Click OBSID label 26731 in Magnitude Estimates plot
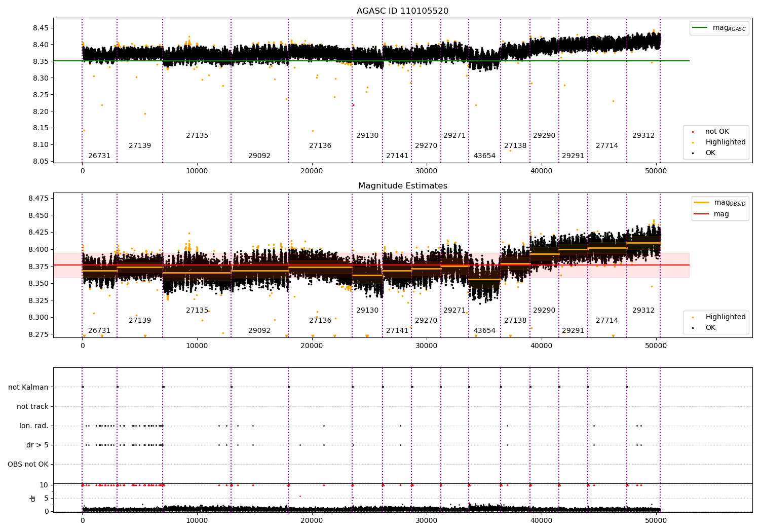Viewport: 760px width, 532px height. pos(99,330)
